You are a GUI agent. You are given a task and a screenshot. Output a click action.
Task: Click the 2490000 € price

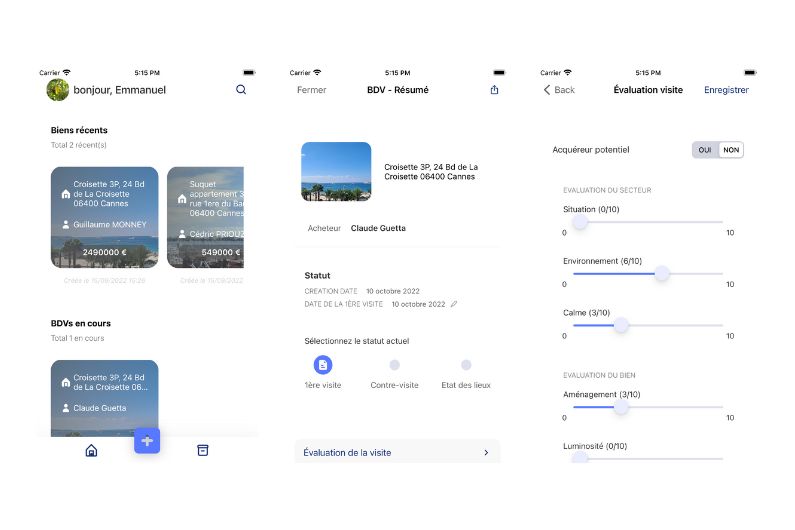[104, 252]
